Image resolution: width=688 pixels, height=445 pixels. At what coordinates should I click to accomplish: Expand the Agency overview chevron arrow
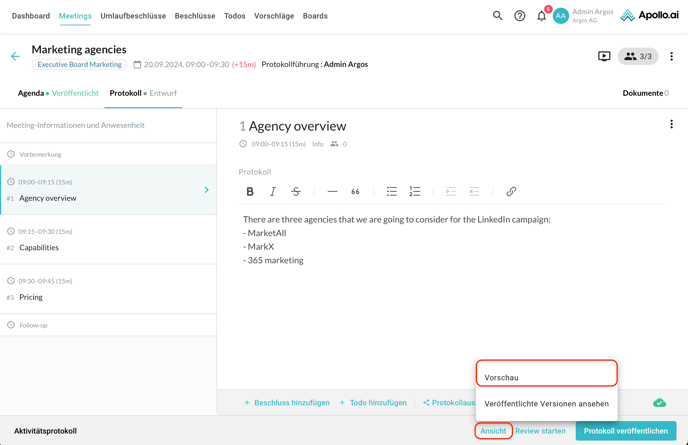tap(207, 190)
